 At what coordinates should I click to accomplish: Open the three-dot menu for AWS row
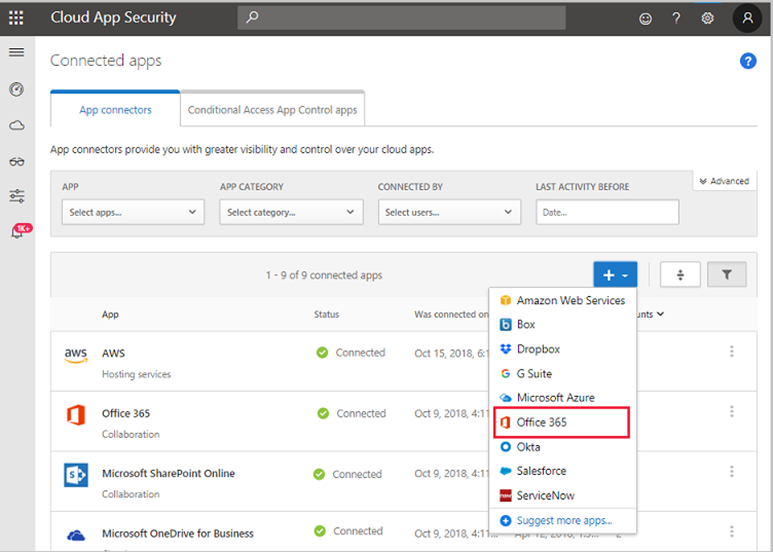pyautogui.click(x=732, y=351)
